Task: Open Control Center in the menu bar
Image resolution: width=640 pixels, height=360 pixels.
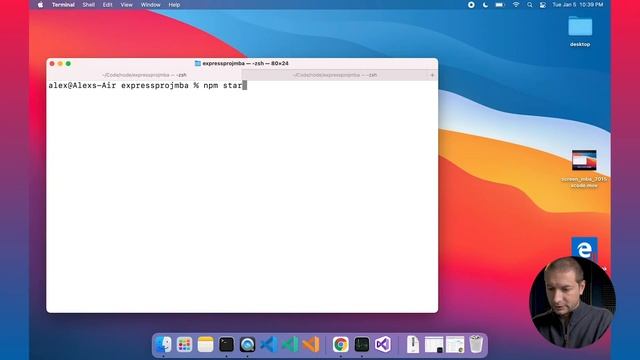Action: [543, 5]
